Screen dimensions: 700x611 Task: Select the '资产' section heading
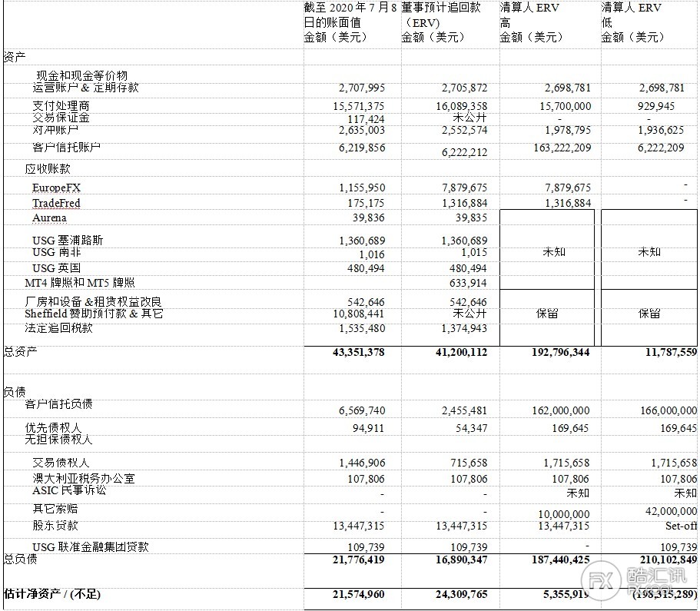click(15, 57)
